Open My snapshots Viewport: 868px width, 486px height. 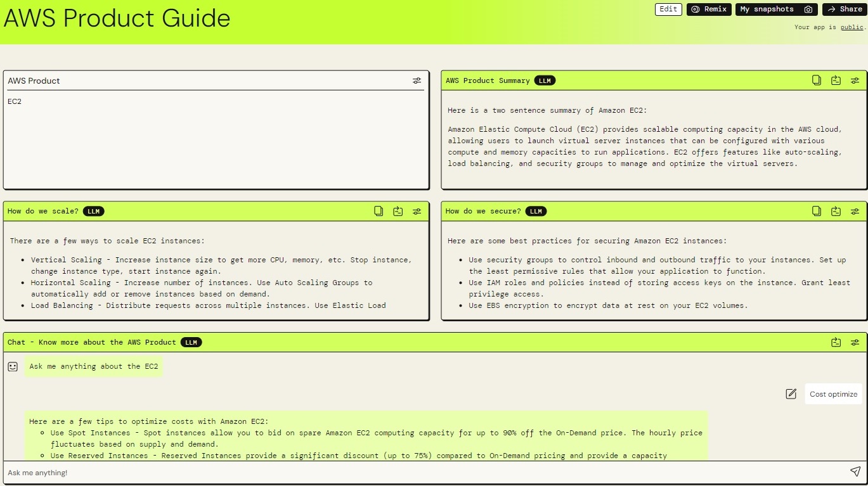(776, 10)
